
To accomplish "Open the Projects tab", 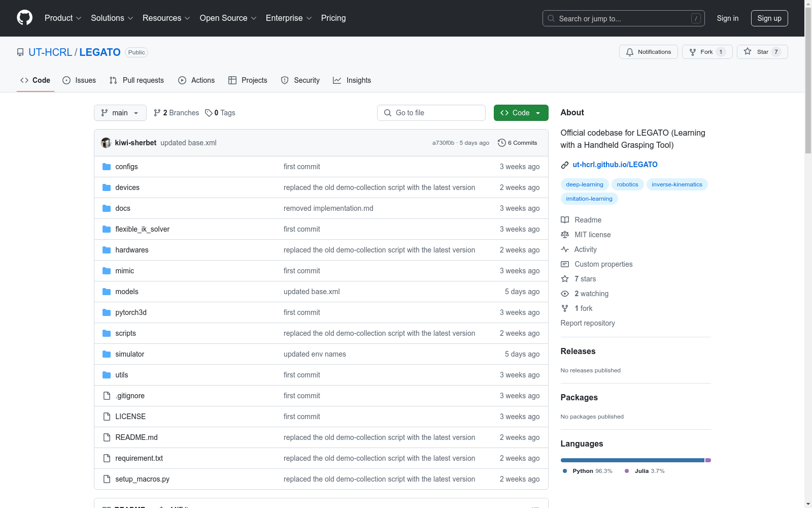I will (x=248, y=80).
